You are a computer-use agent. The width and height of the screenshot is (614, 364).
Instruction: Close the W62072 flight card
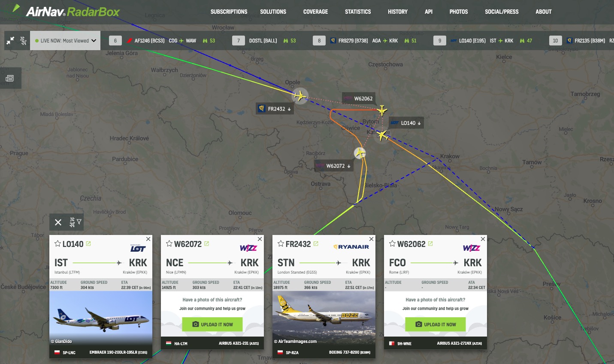(260, 239)
